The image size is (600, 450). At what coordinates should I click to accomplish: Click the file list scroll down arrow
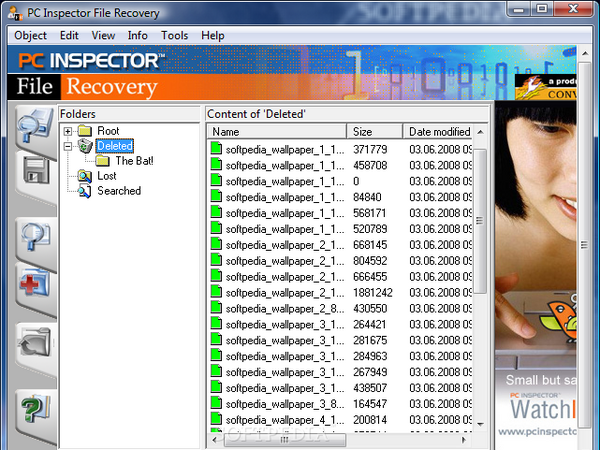tap(481, 424)
